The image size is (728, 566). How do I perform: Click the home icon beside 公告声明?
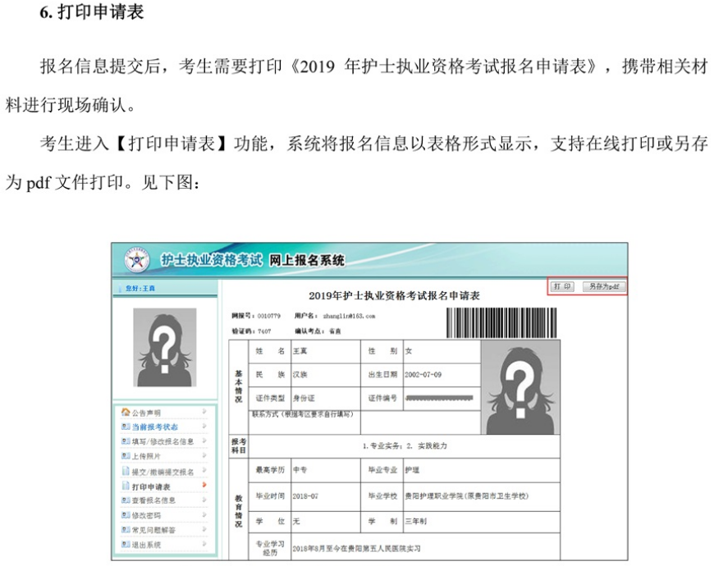coord(126,412)
